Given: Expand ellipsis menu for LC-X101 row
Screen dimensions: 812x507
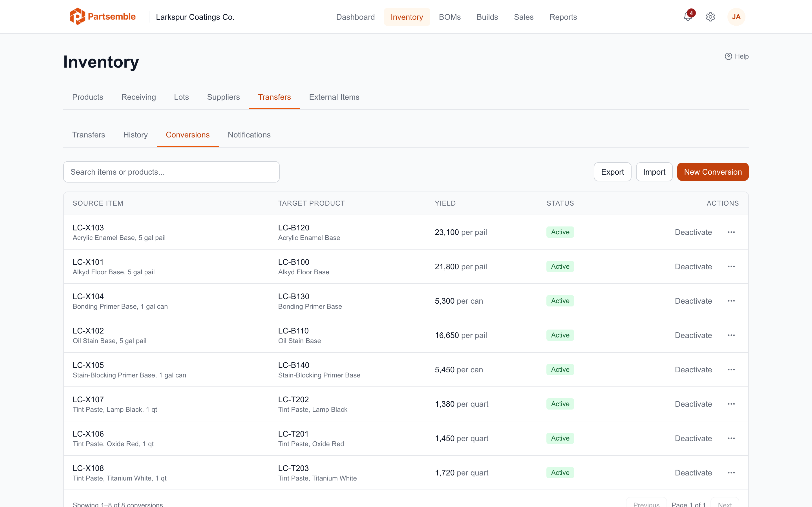Looking at the screenshot, I should tap(731, 266).
